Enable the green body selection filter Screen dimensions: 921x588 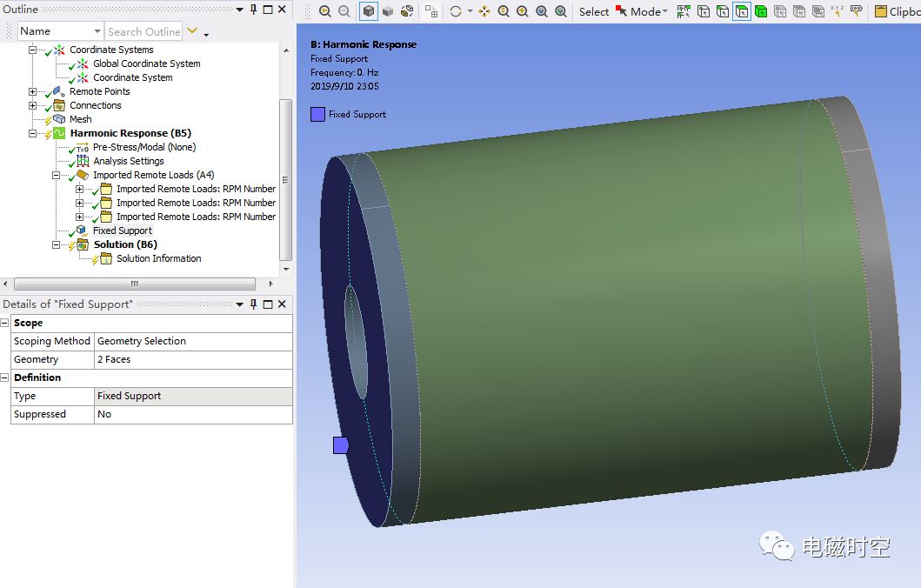pos(761,11)
